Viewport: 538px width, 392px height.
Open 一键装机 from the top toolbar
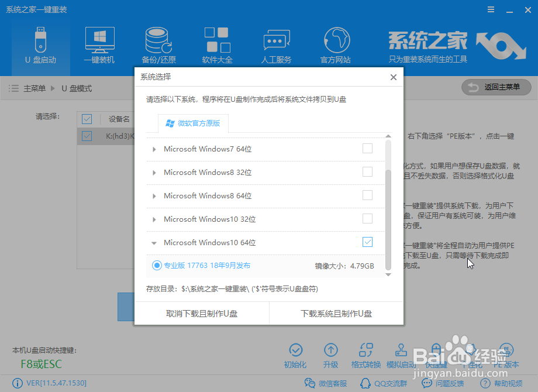coord(99,46)
